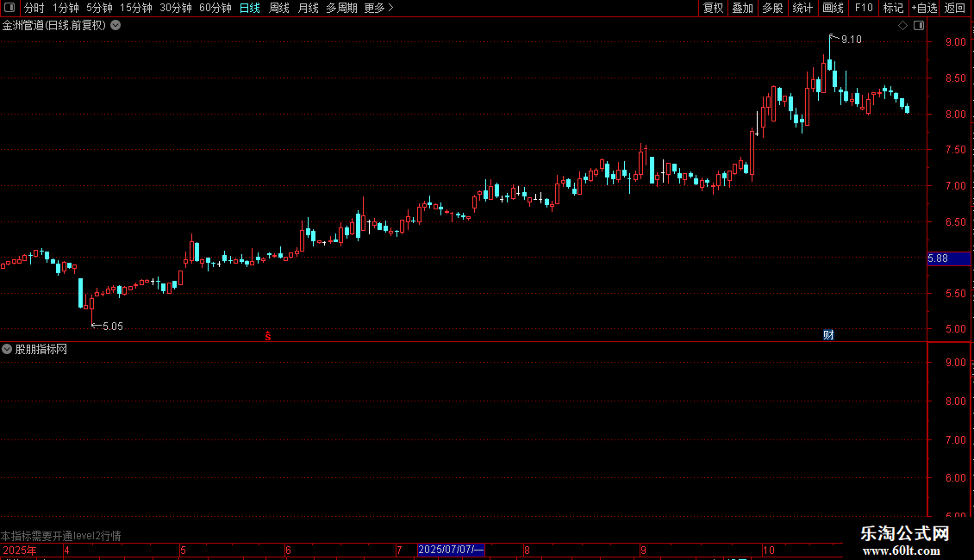Switch to 日线 daily chart

click(250, 8)
